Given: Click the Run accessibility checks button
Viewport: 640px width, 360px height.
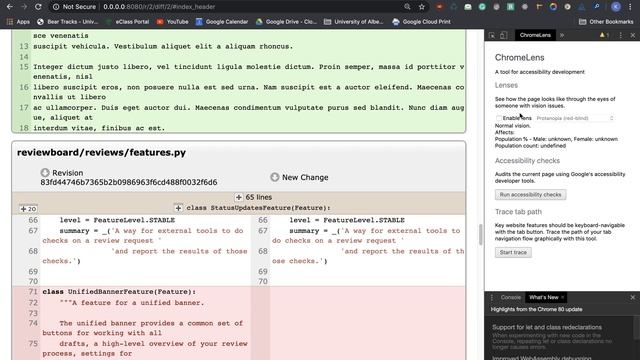Looking at the screenshot, I should [530, 195].
